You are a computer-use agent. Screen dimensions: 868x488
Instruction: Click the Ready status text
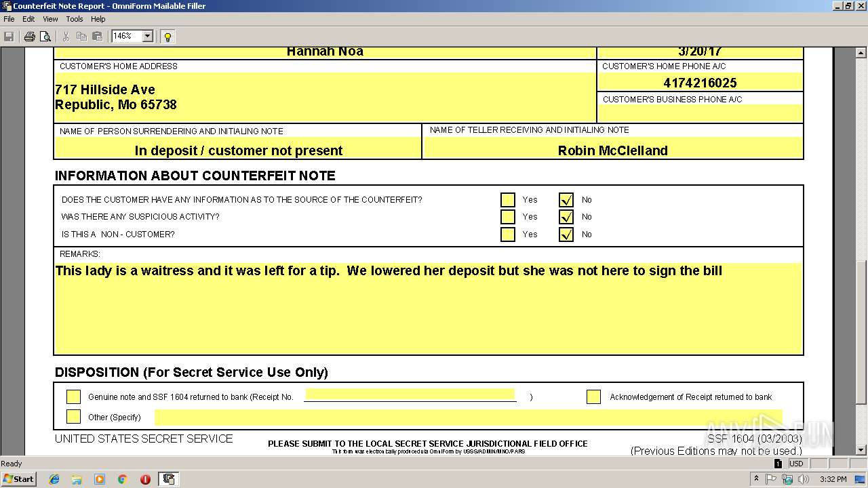(x=12, y=464)
